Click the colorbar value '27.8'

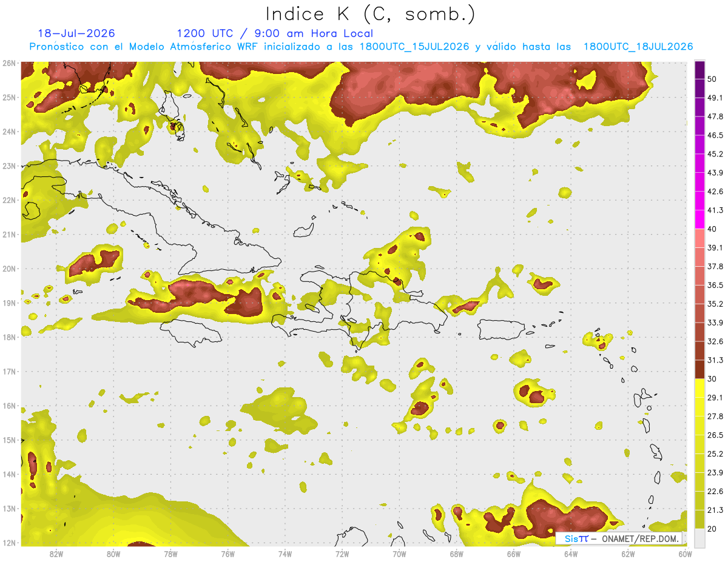click(x=715, y=416)
